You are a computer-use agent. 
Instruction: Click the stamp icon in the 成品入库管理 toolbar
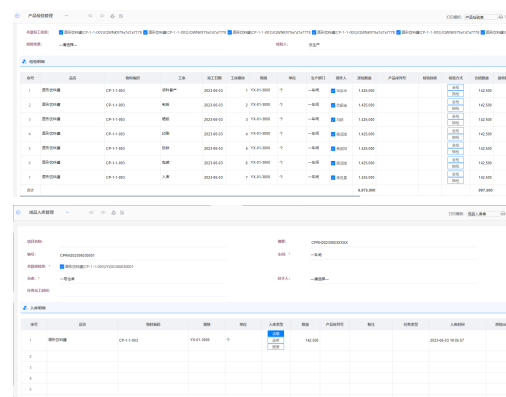pyautogui.click(x=113, y=213)
